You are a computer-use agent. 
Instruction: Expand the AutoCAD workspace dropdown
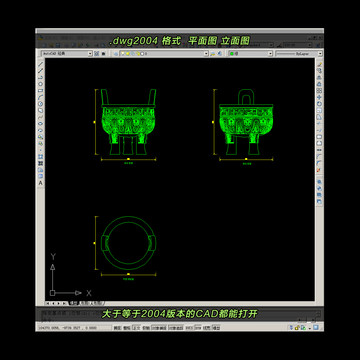pyautogui.click(x=66, y=53)
